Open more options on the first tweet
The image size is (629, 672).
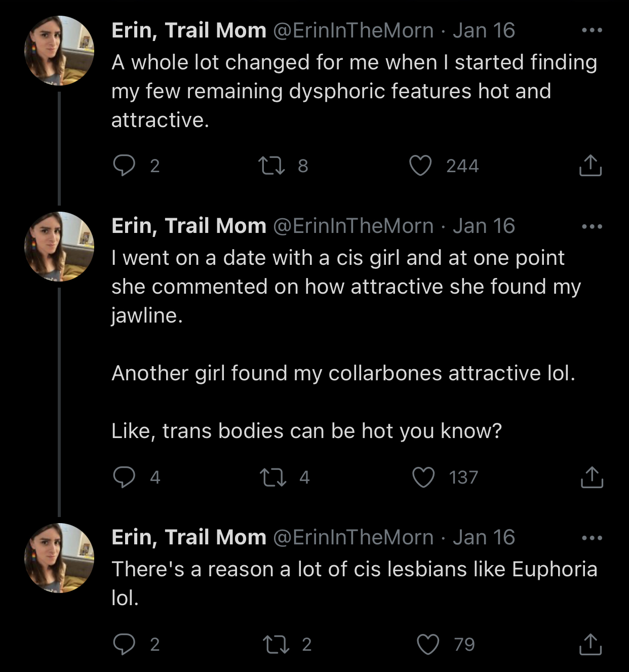coord(592,30)
